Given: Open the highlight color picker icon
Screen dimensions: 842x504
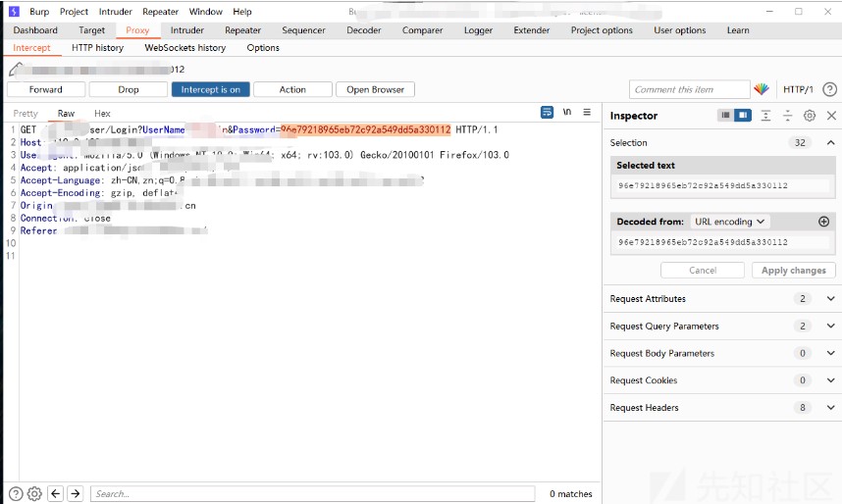Looking at the screenshot, I should click(761, 89).
